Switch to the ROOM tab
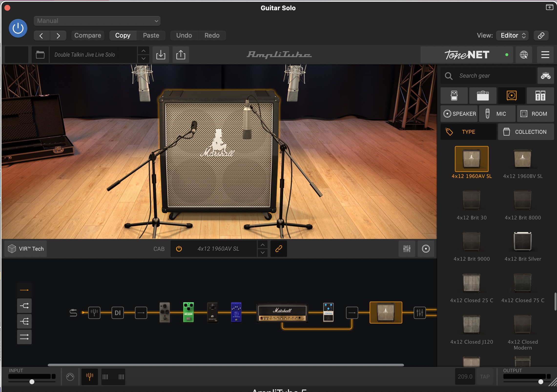The width and height of the screenshot is (557, 392). click(x=535, y=114)
